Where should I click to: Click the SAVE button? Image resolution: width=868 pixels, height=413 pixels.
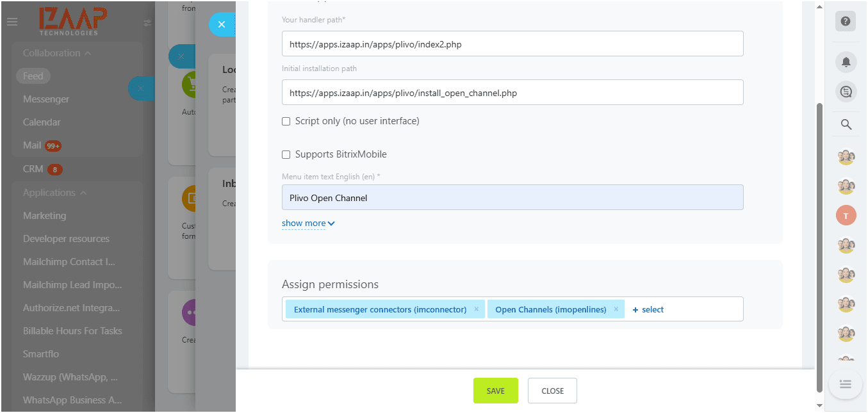click(x=495, y=390)
